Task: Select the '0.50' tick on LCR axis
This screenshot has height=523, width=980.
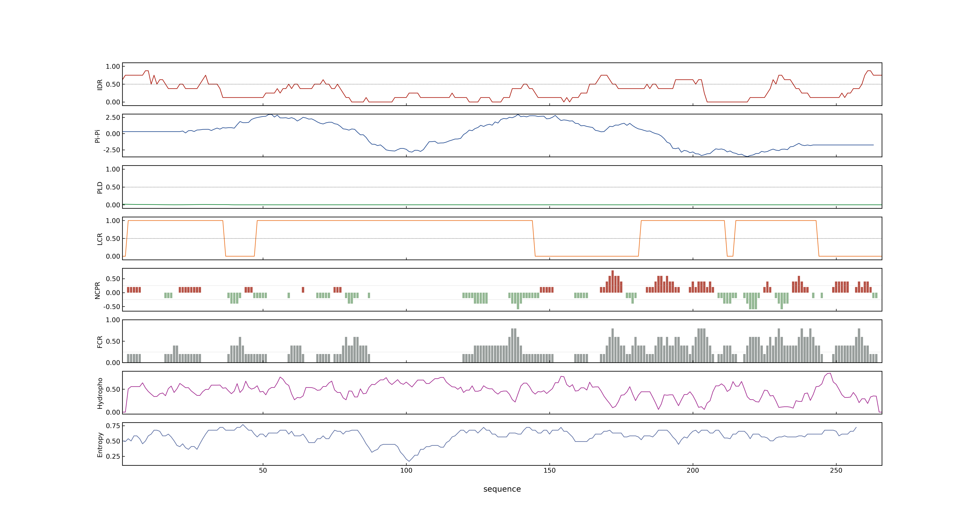Action: 113,239
